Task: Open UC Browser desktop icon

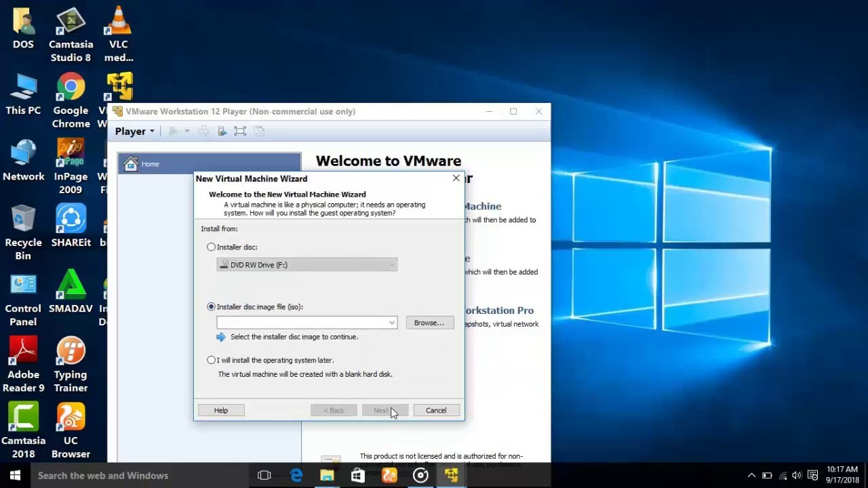Action: 71,432
